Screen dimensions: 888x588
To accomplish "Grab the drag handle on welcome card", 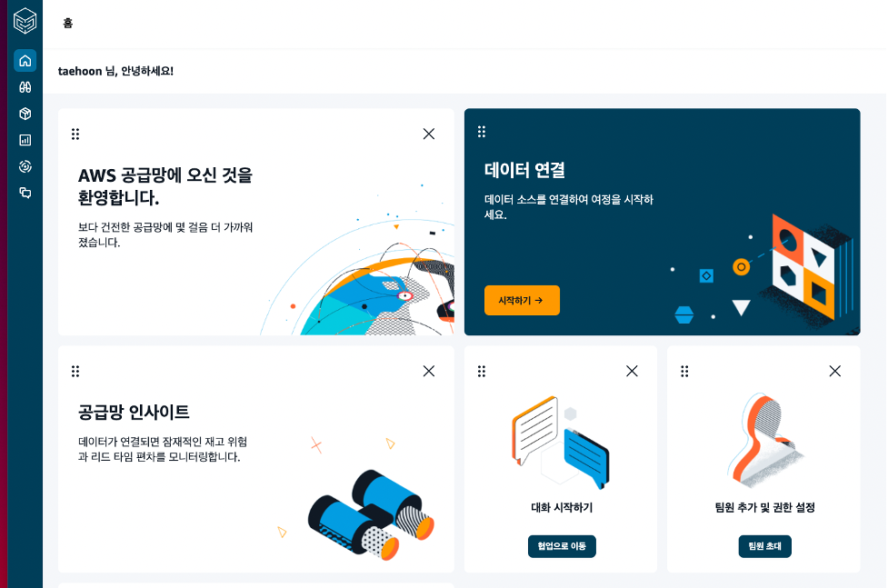I will (x=75, y=134).
